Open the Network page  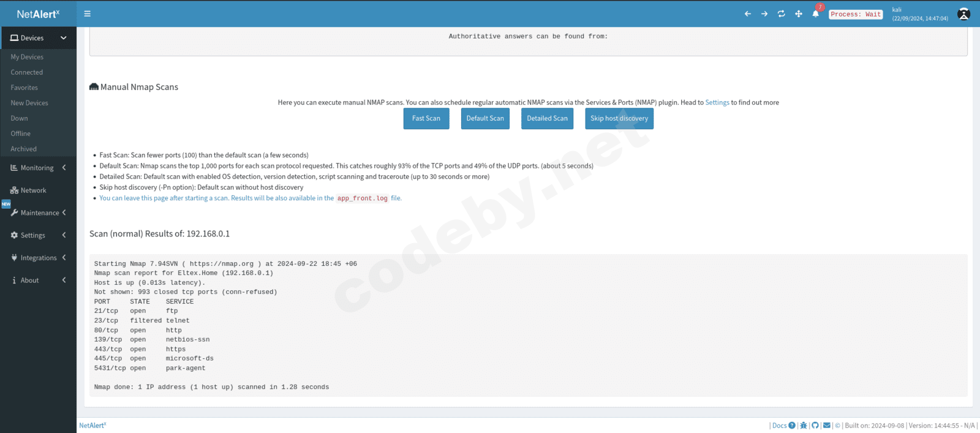33,190
